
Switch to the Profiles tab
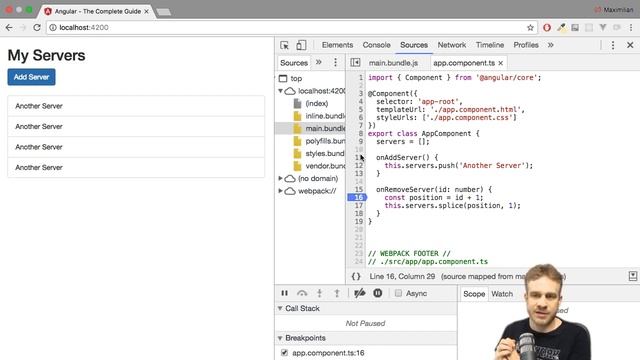pyautogui.click(x=526, y=45)
